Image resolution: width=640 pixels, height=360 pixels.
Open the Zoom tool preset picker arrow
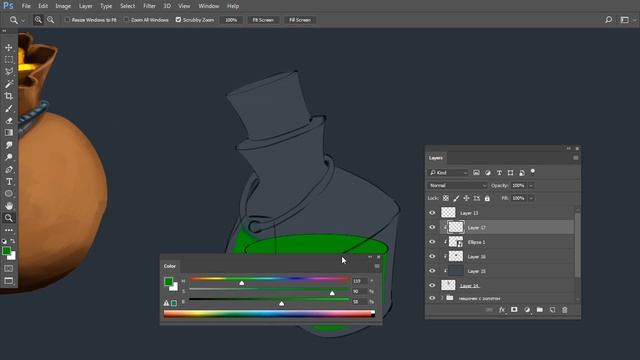click(x=23, y=20)
